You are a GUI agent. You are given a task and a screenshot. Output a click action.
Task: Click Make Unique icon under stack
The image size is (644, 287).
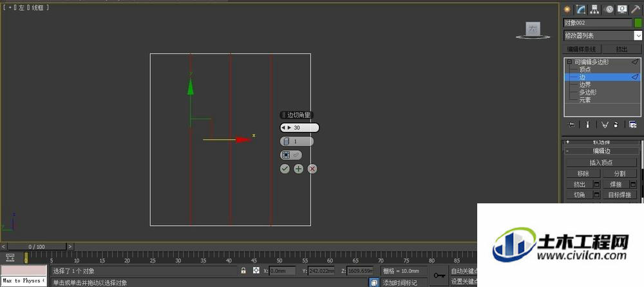point(604,124)
